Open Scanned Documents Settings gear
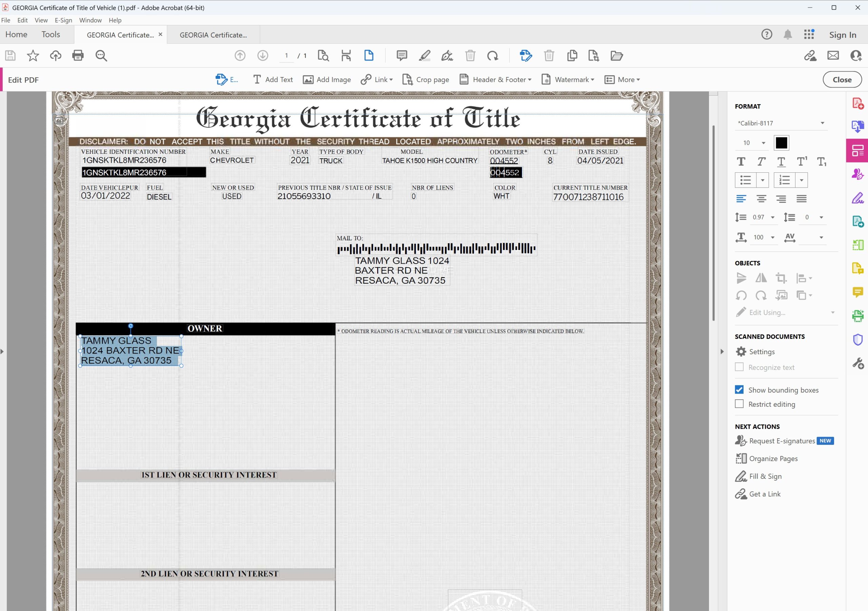Screen dimensions: 868x611 point(741,352)
